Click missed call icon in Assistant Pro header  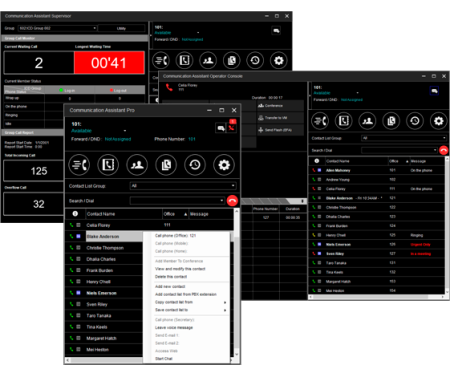[232, 127]
